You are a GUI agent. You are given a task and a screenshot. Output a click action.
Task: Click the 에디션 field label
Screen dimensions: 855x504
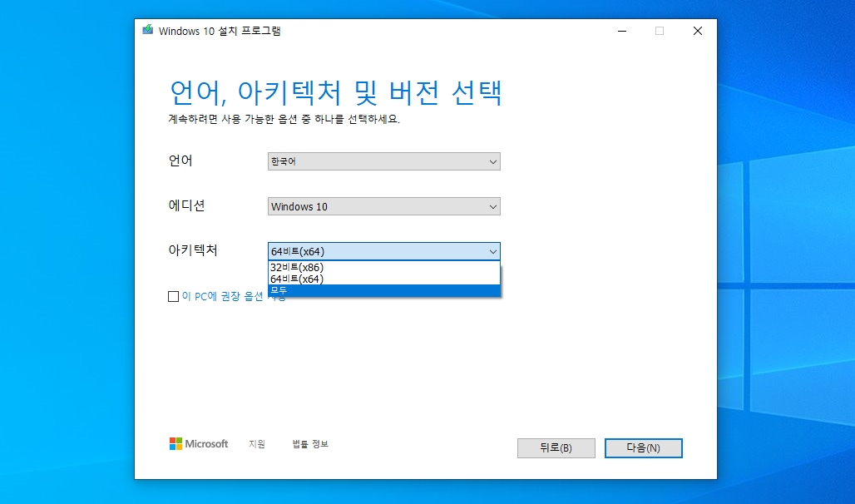click(x=186, y=205)
